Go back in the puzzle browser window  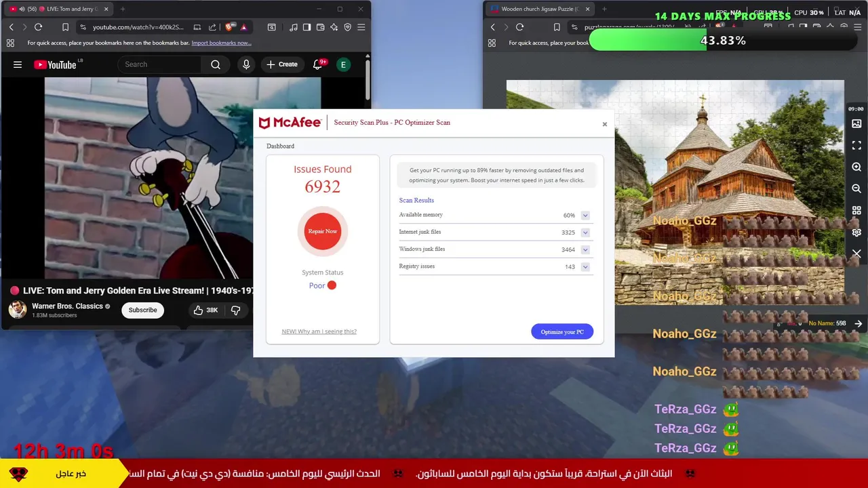[492, 27]
